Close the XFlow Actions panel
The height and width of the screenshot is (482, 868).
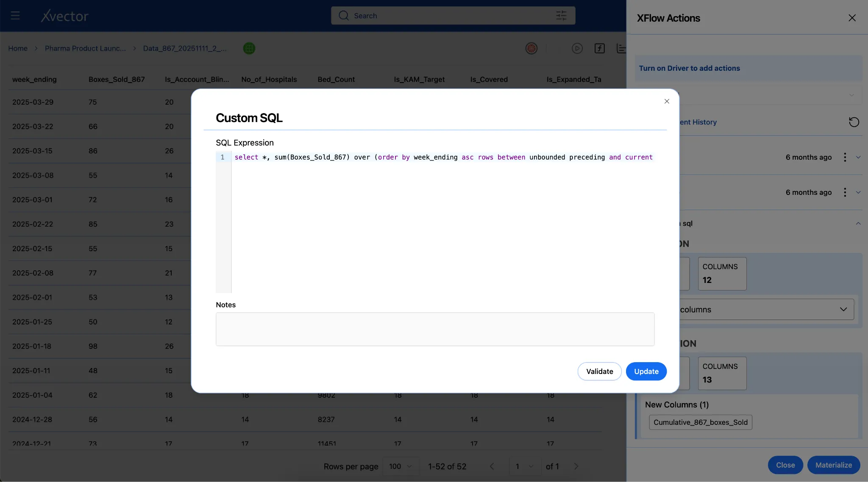tap(852, 18)
